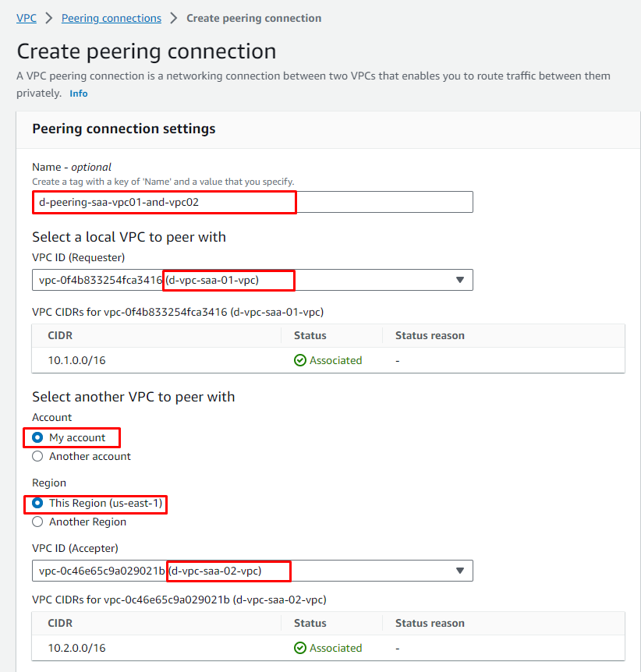641x672 pixels.
Task: Expand the VPC ID (Accepter) dropdown arrow
Action: pos(459,571)
